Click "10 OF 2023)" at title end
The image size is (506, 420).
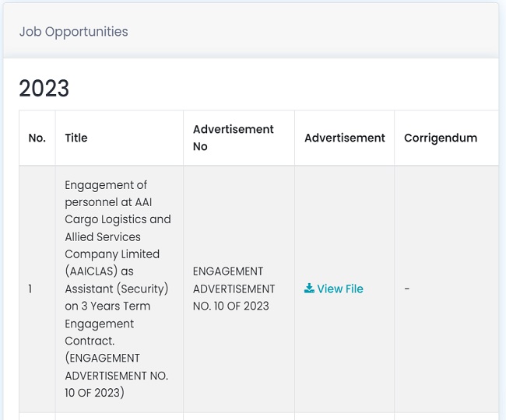click(94, 392)
